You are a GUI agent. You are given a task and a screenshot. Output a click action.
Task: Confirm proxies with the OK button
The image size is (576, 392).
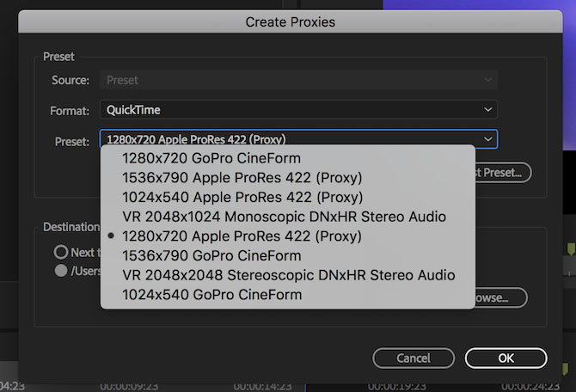506,358
